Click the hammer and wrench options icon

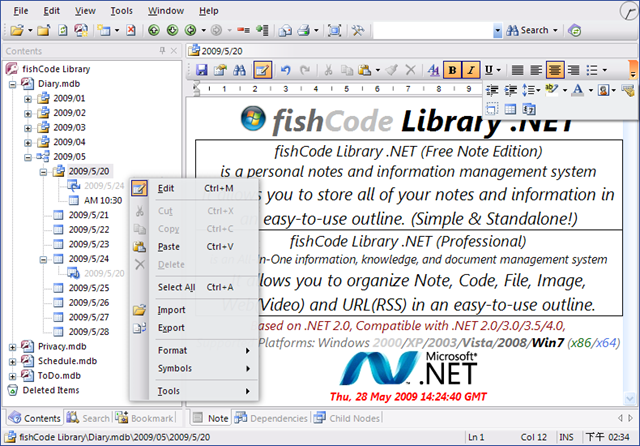click(358, 30)
